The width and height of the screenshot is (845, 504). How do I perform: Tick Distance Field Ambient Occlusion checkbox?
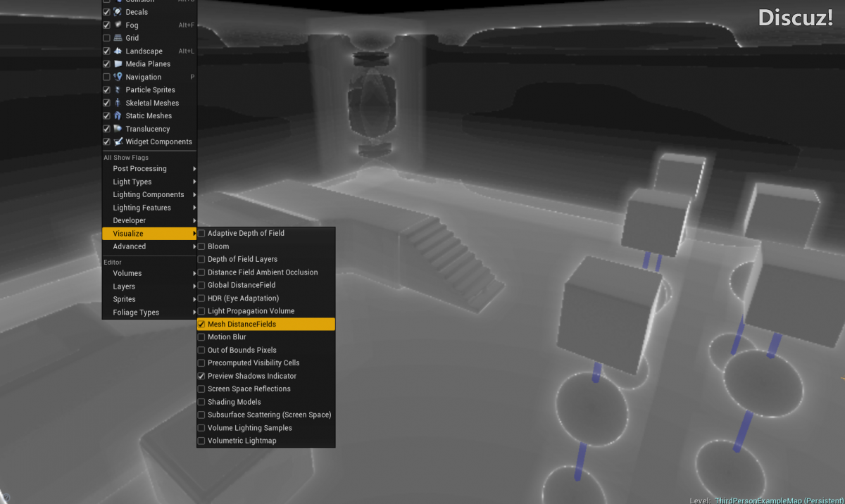click(x=201, y=272)
